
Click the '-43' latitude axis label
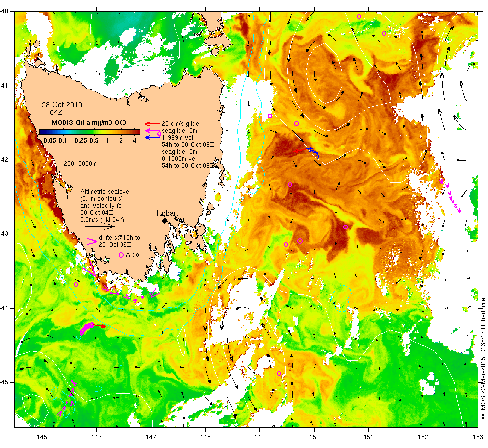click(4, 234)
